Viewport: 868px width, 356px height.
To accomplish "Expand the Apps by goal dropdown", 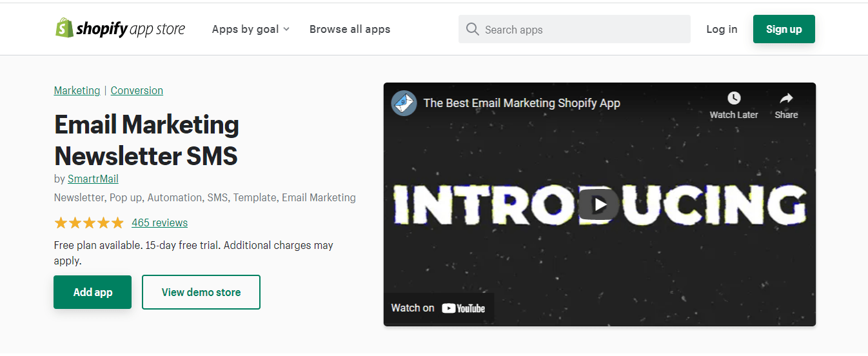I will pos(251,29).
